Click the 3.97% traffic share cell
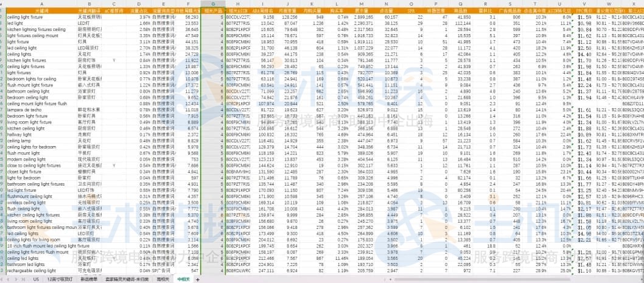Viewport: 644px width, 283px height. (x=138, y=17)
